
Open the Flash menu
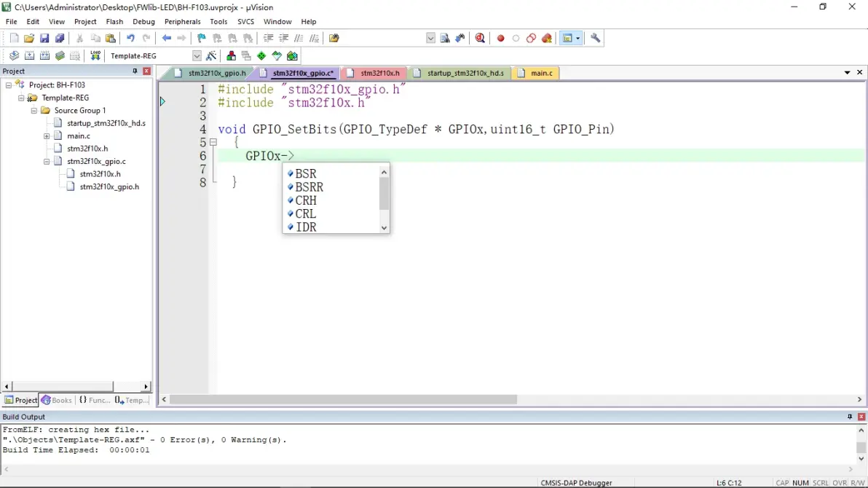point(114,22)
